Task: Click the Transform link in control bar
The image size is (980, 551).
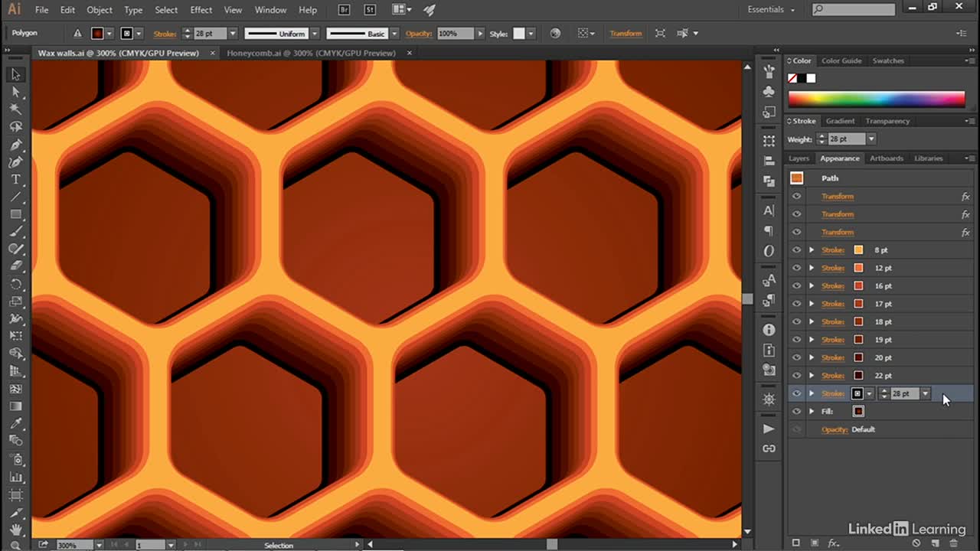Action: coord(626,34)
